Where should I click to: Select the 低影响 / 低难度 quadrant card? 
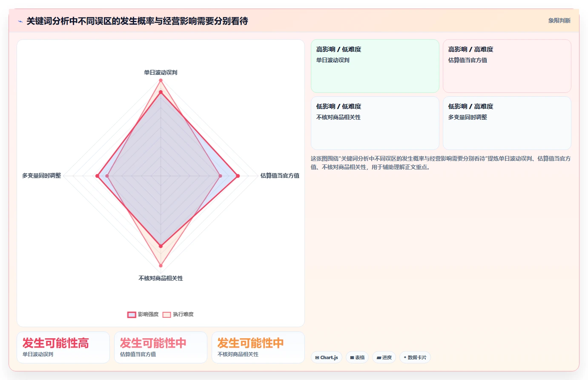(375, 123)
